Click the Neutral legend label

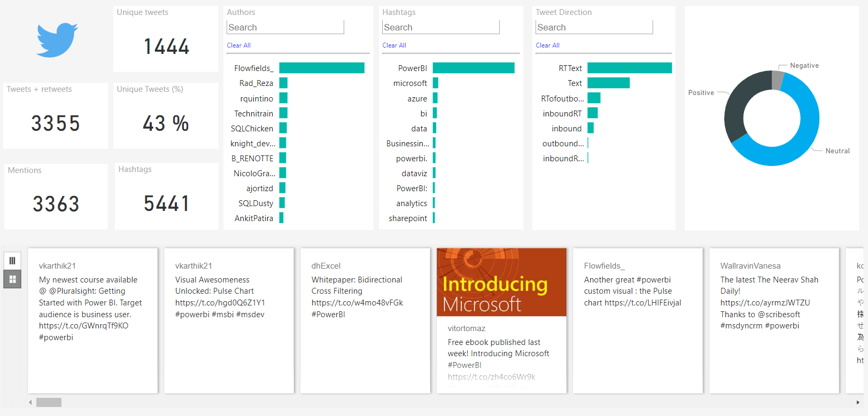(x=838, y=151)
